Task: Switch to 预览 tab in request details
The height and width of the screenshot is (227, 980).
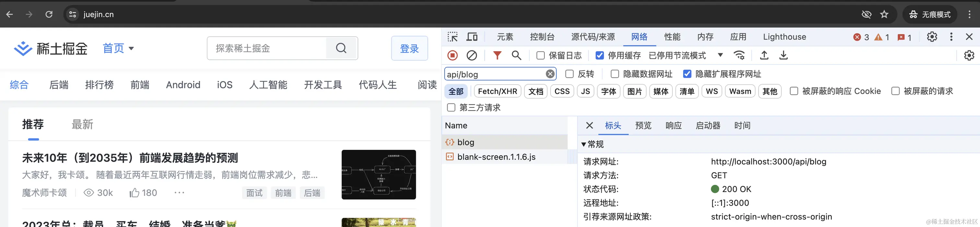Action: tap(643, 125)
